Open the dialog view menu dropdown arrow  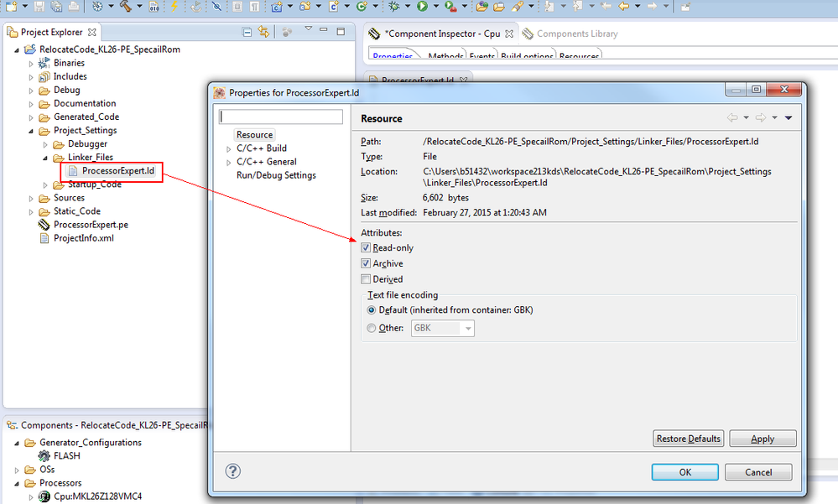tap(789, 117)
